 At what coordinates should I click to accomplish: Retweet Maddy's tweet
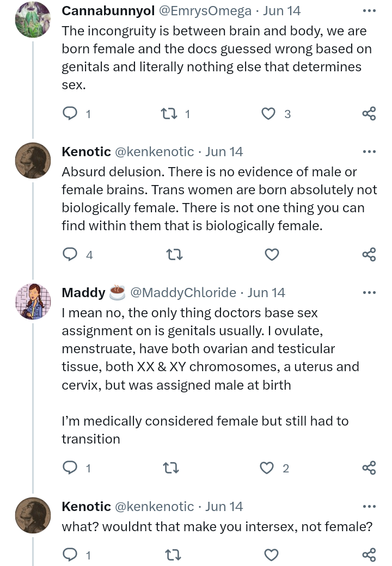(x=171, y=467)
